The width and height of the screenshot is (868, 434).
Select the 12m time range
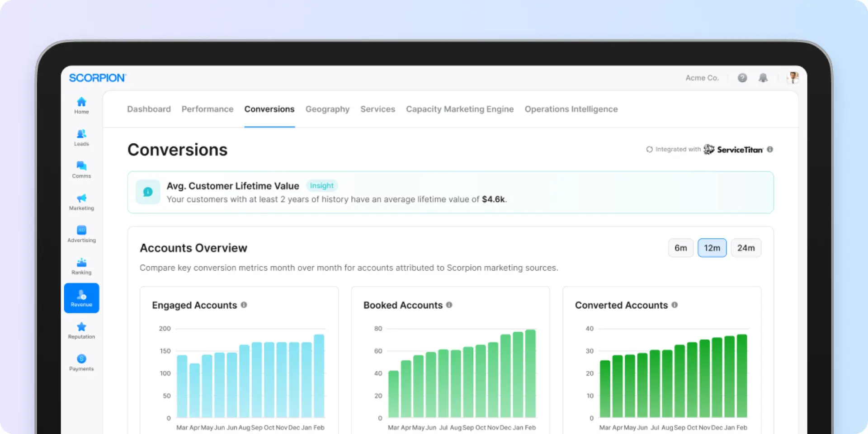click(712, 248)
